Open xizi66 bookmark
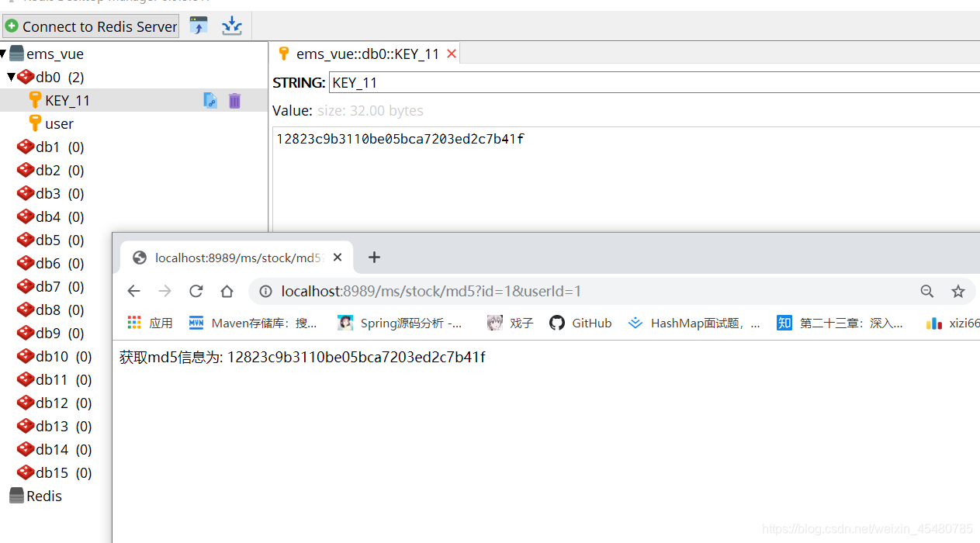 pyautogui.click(x=953, y=323)
